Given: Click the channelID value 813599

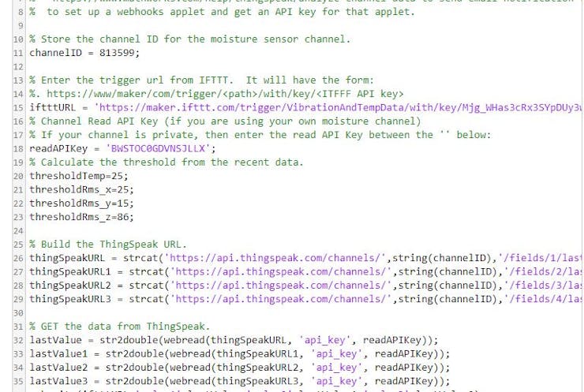Looking at the screenshot, I should 117,53.
